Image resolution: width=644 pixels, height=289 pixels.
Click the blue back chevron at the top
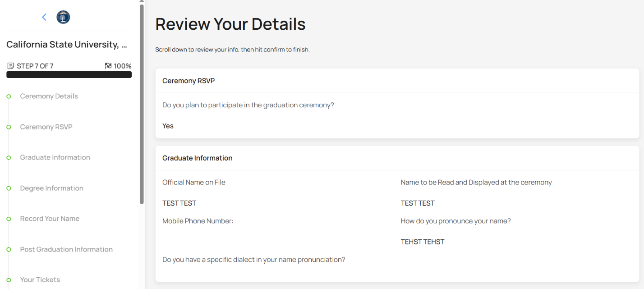[44, 17]
